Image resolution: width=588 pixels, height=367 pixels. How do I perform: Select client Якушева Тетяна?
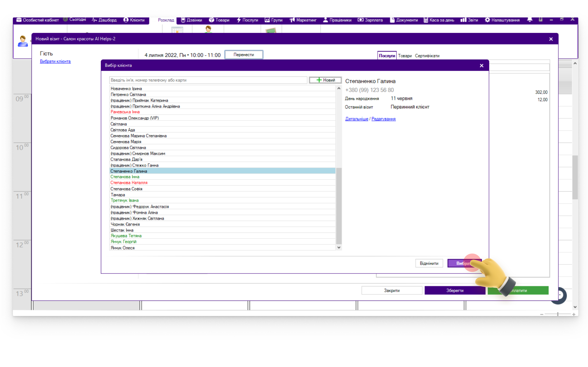[222, 236]
